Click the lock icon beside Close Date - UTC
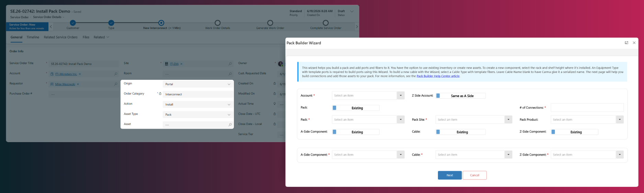Image resolution: width=644 pixels, height=193 pixels. 274,114
